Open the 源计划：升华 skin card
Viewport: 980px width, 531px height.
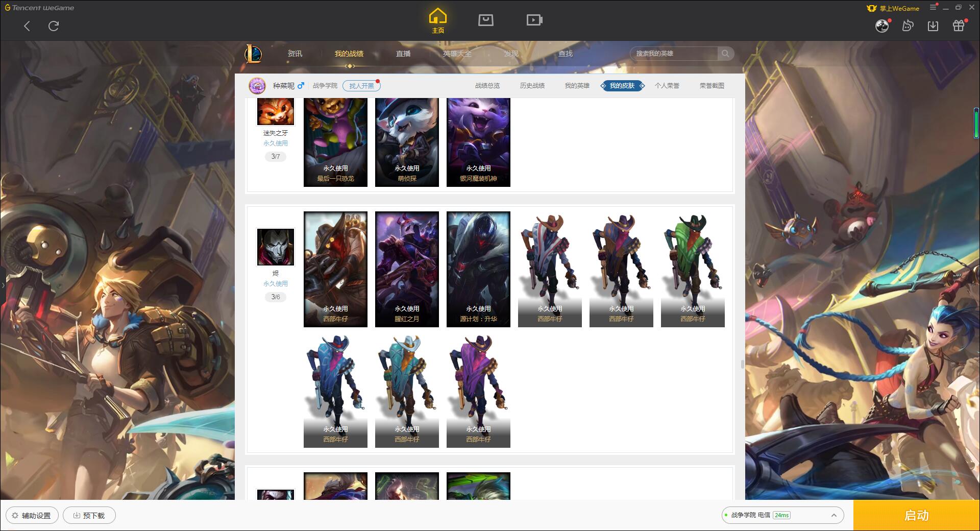pyautogui.click(x=478, y=269)
